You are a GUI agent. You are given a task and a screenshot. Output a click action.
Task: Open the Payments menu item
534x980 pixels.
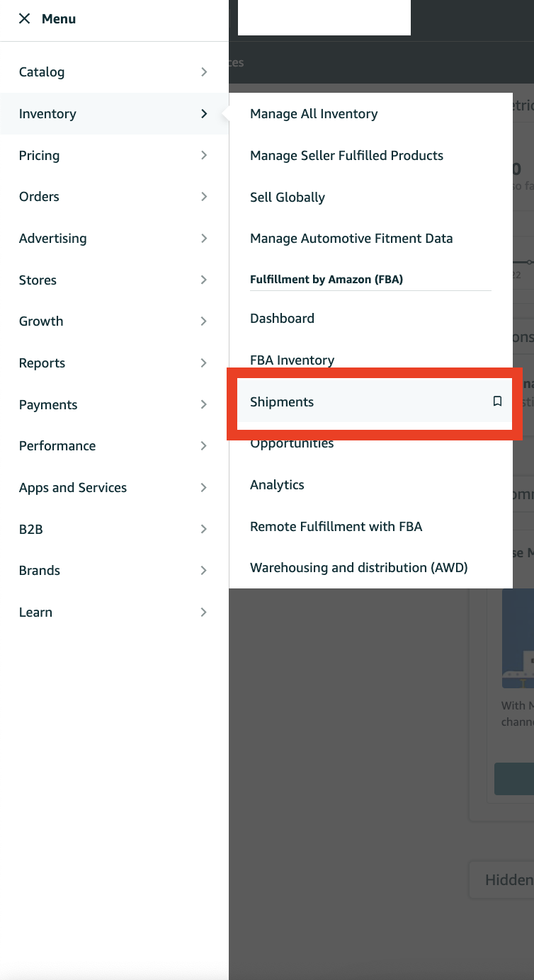pyautogui.click(x=48, y=405)
